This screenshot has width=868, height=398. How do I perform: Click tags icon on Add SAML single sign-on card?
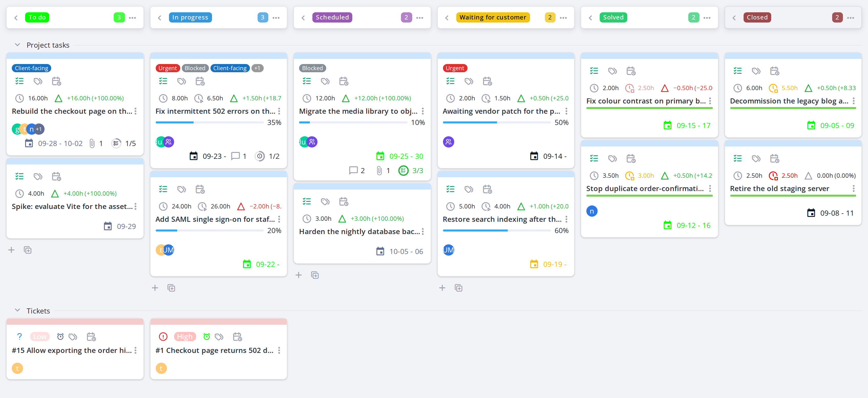182,189
